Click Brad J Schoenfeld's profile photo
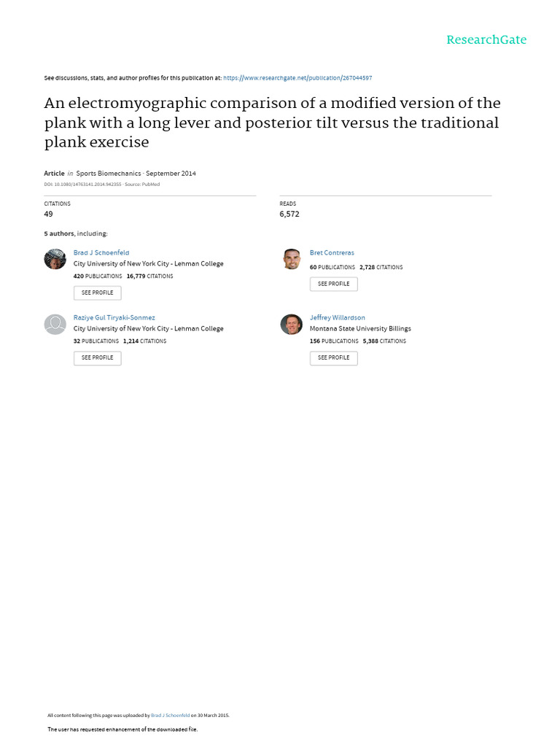 coord(55,259)
